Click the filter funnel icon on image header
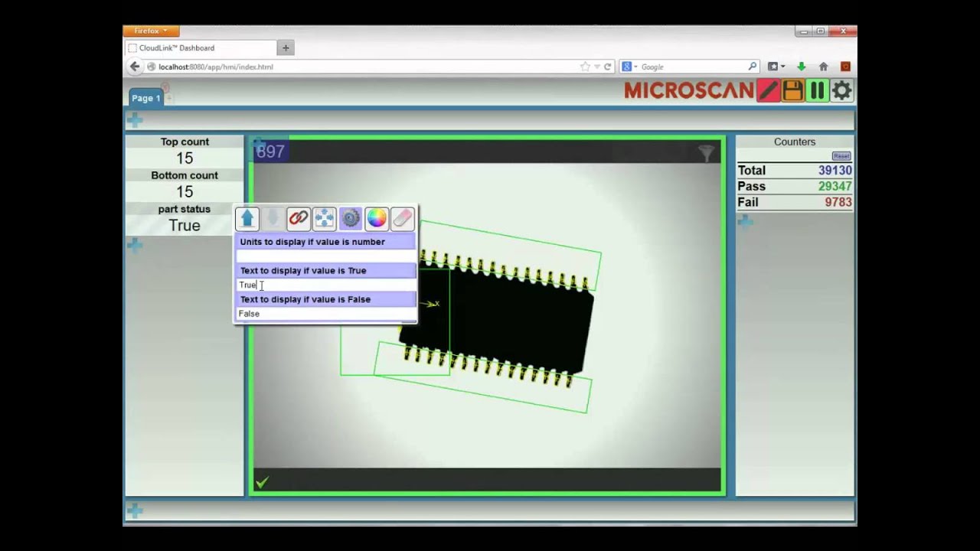The height and width of the screenshot is (551, 980). [706, 153]
